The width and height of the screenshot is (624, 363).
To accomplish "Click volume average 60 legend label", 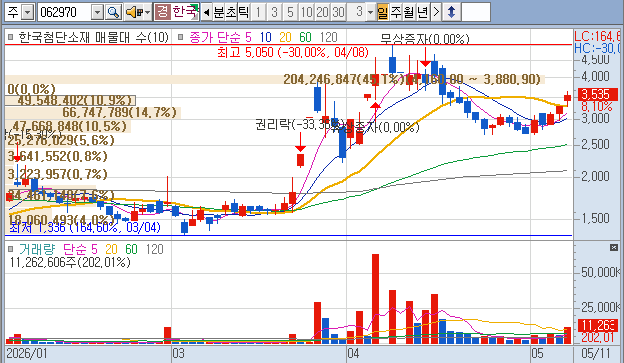I will [131, 249].
